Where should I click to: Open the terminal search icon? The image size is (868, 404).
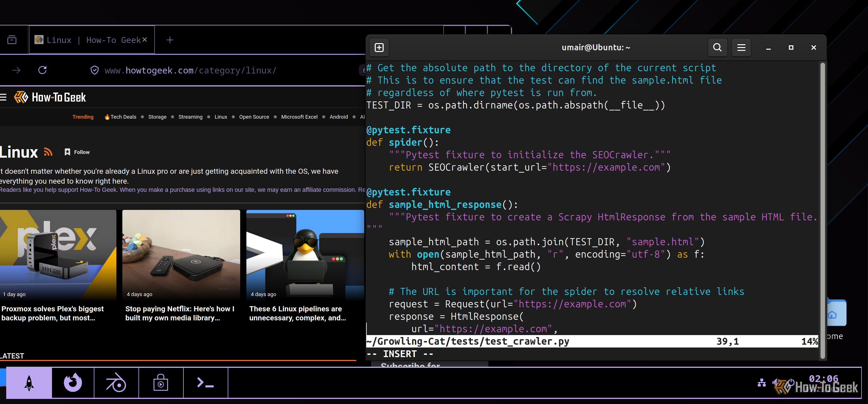point(717,47)
